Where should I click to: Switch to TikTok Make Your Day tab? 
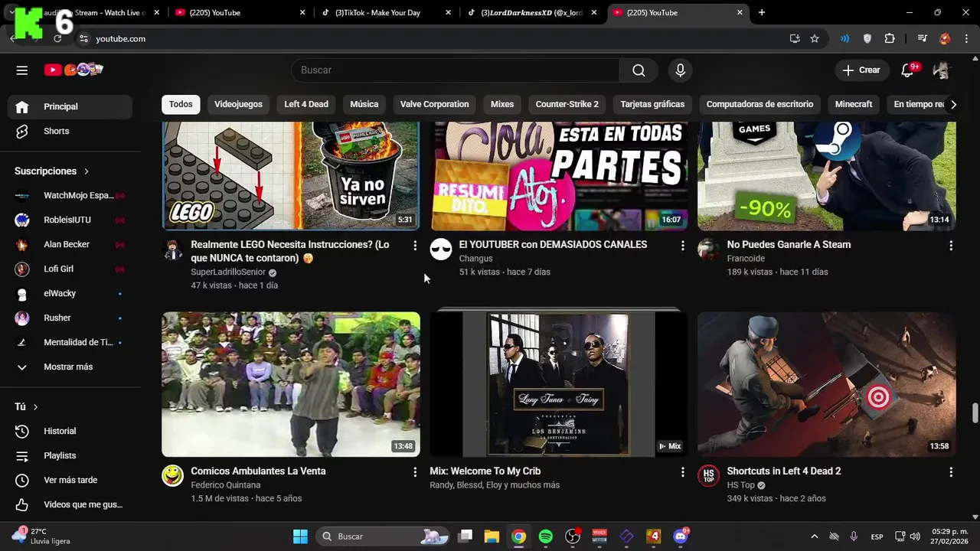[x=387, y=12]
